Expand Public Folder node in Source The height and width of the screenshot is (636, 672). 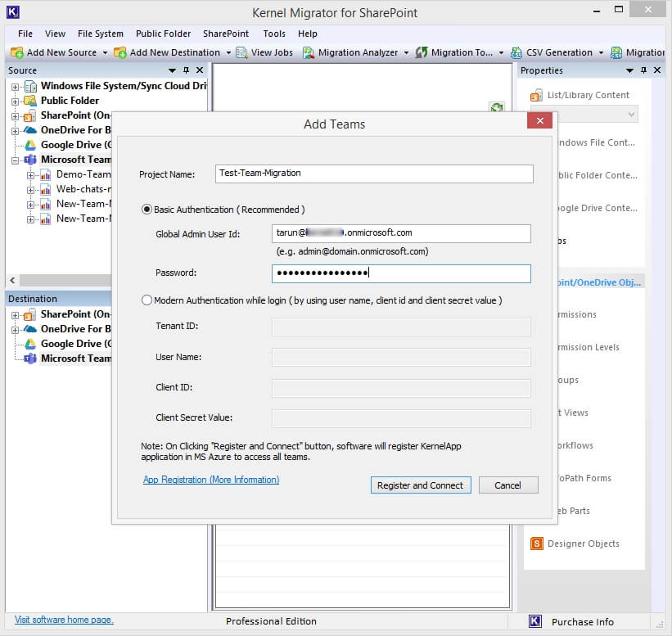[15, 101]
